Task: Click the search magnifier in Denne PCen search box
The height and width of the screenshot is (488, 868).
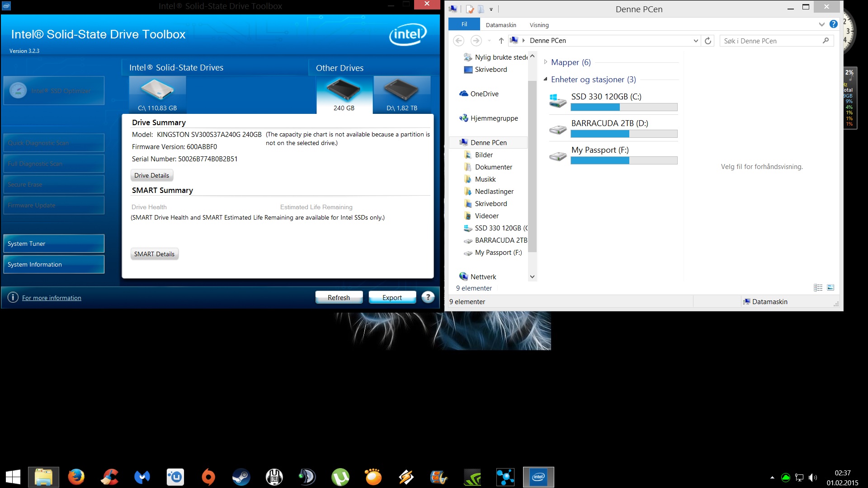Action: click(x=826, y=41)
